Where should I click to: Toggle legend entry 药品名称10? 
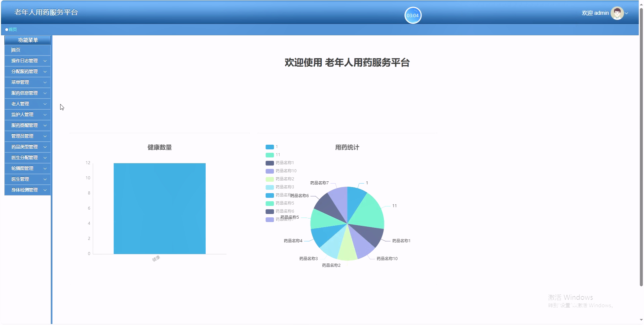click(x=281, y=171)
